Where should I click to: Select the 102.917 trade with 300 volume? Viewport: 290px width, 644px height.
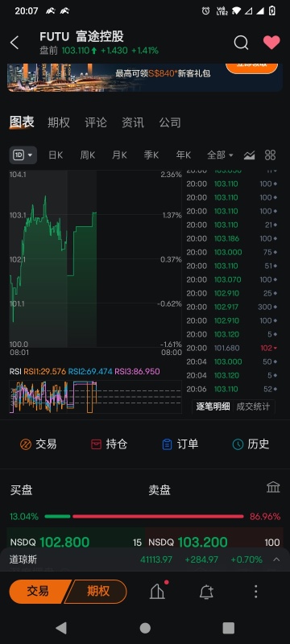[x=232, y=307]
